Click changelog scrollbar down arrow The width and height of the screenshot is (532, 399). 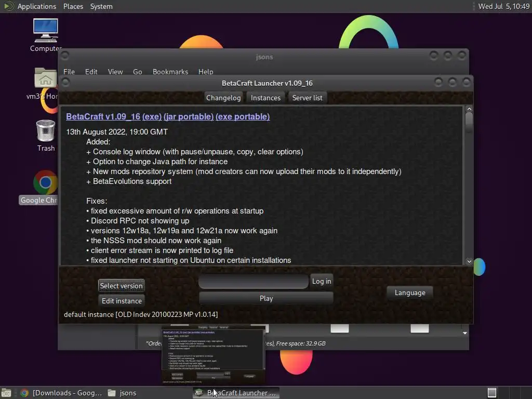469,261
